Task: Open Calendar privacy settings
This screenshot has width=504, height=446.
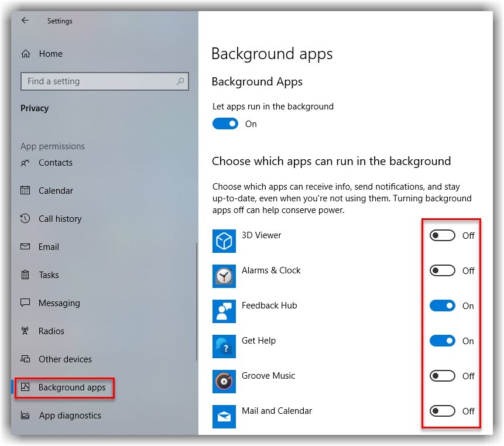Action: coord(56,191)
